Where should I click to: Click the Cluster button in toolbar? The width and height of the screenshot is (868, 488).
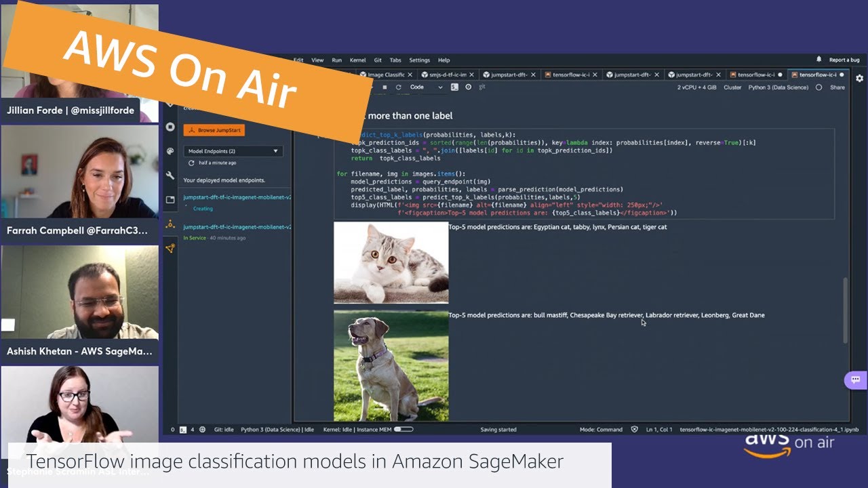(x=732, y=87)
